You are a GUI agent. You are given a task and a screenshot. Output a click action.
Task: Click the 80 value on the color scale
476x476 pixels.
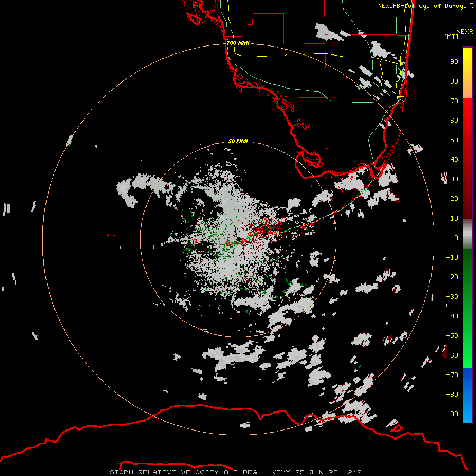pyautogui.click(x=454, y=81)
